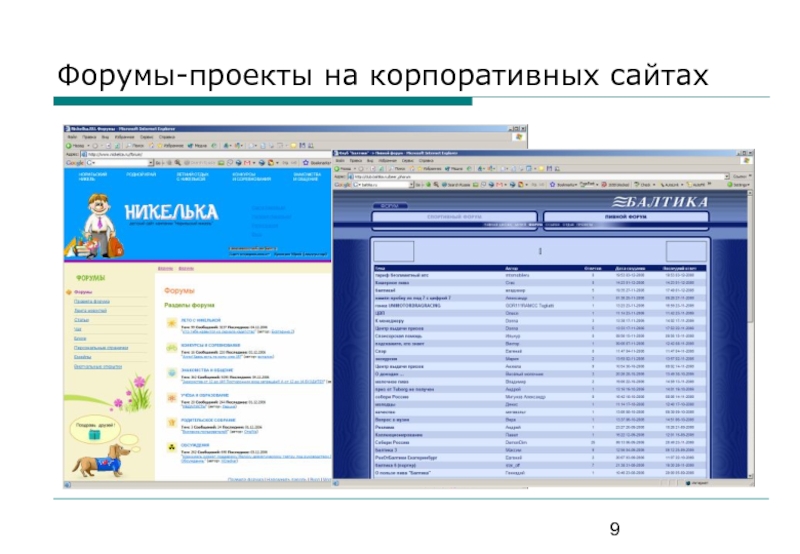Switch to СПОРТИВНЫЙ ФОРУМ tab
The height and width of the screenshot is (554, 800).
click(x=454, y=217)
